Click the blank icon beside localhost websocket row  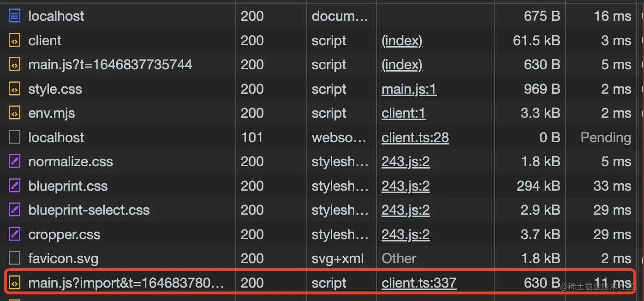pyautogui.click(x=15, y=138)
